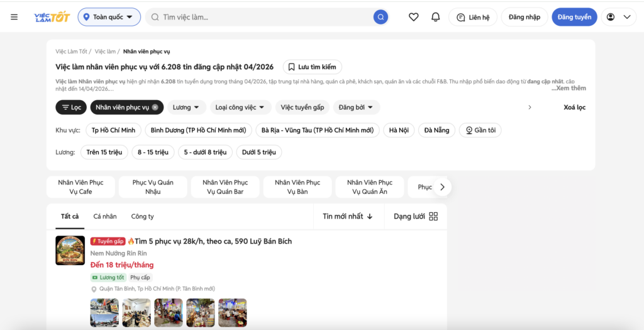The image size is (644, 330).
Task: Select 5 - dưới 8 triệu salary chip
Action: point(206,152)
